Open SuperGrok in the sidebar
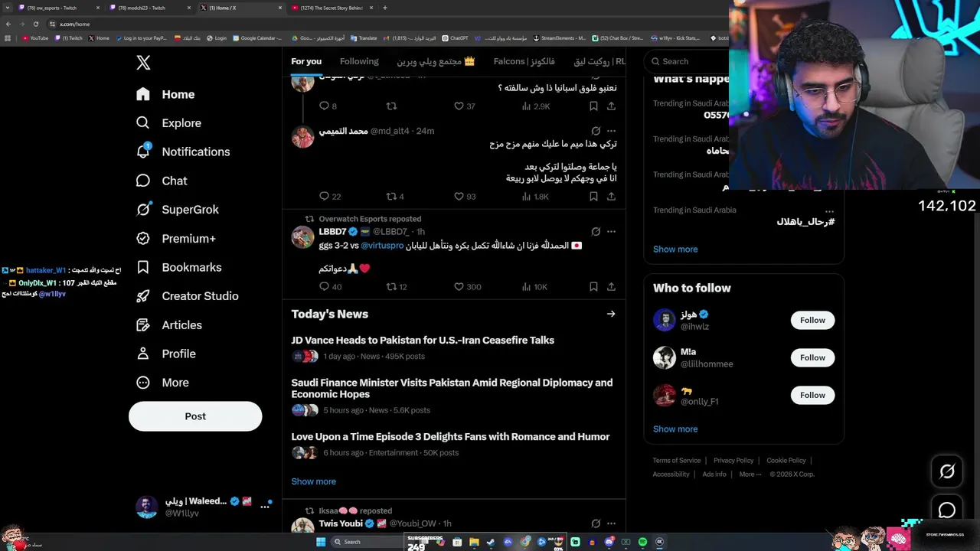The image size is (980, 551). (x=177, y=210)
